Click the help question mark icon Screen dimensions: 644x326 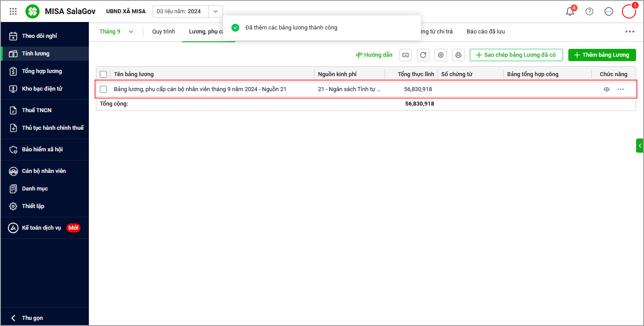(x=589, y=11)
